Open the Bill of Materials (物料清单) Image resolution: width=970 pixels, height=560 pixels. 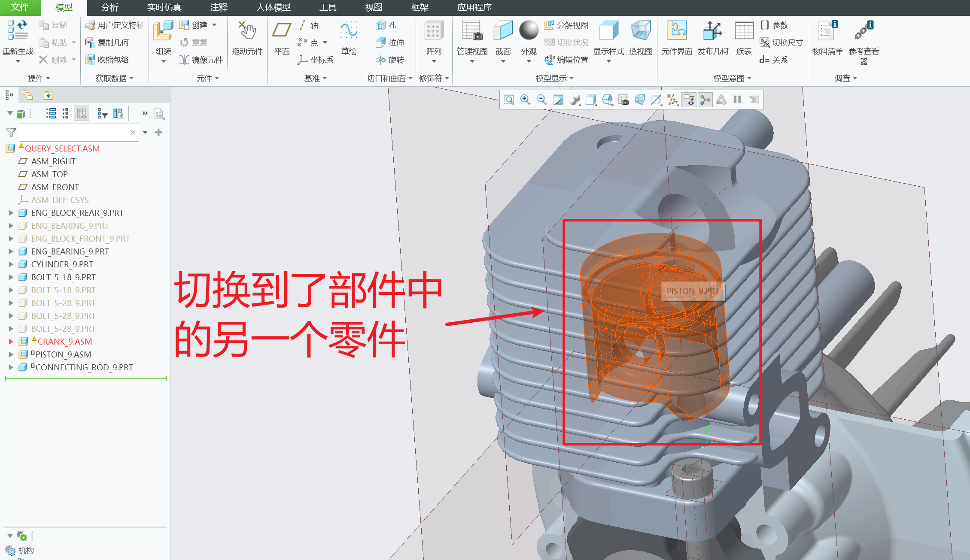[x=827, y=31]
